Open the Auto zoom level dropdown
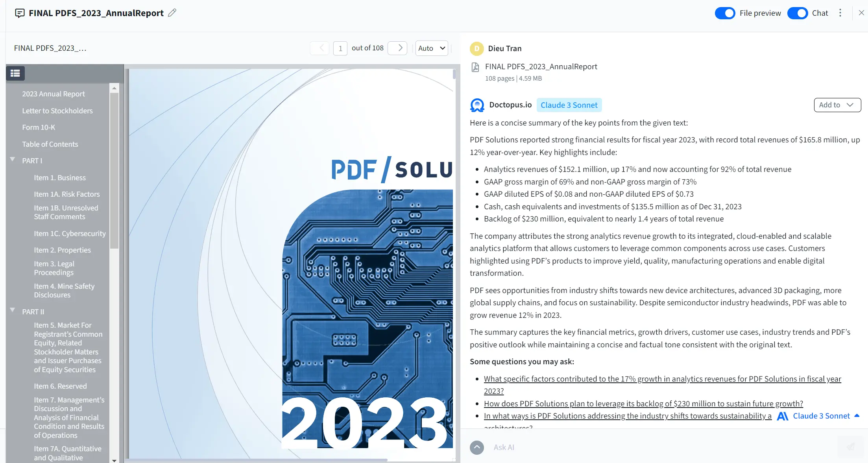Image resolution: width=868 pixels, height=463 pixels. pyautogui.click(x=432, y=48)
